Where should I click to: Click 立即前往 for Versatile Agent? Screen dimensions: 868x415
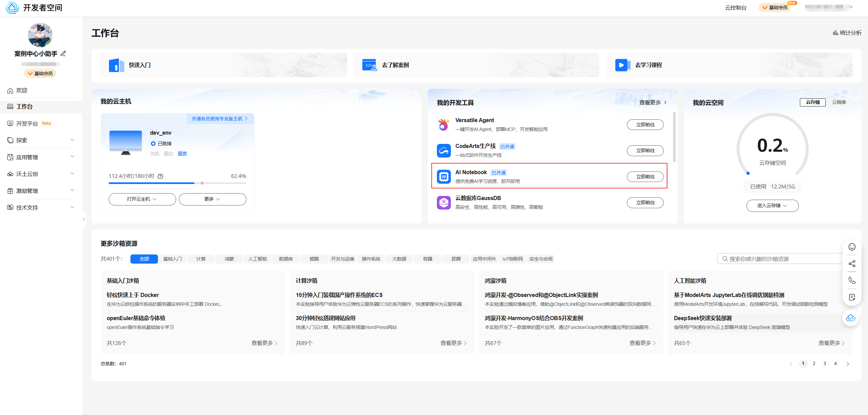(645, 124)
